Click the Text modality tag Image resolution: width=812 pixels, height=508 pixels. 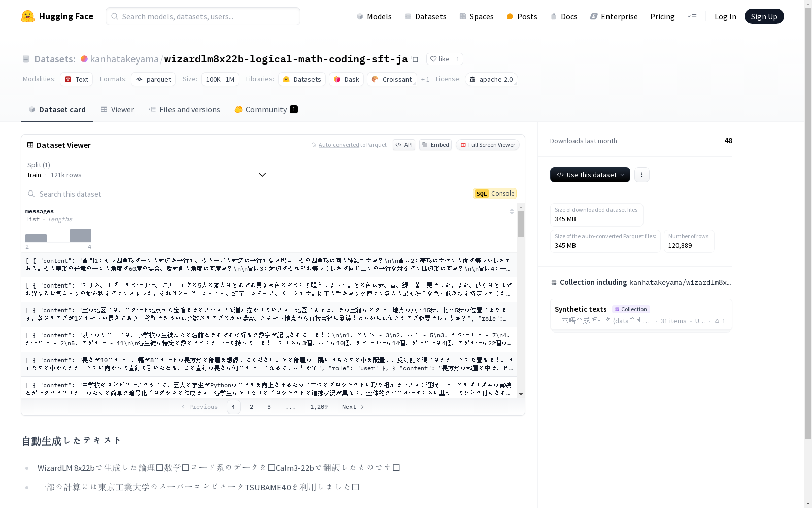pos(77,79)
